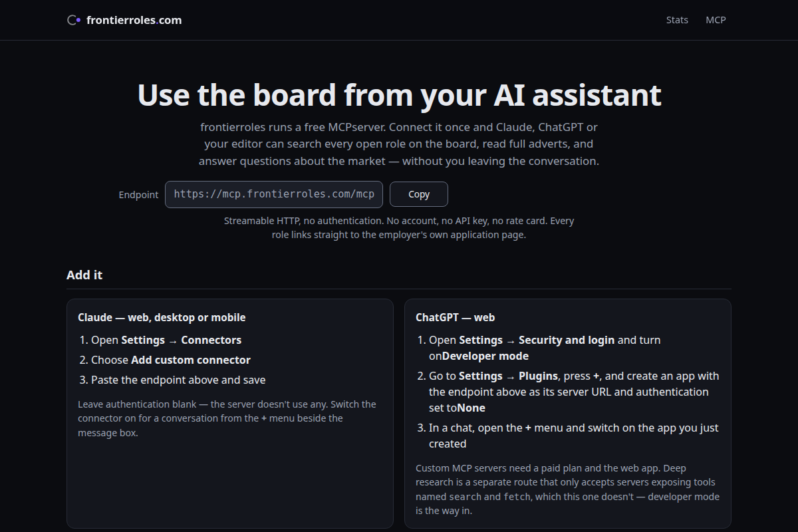The height and width of the screenshot is (532, 798).
Task: Open the MCP nav item
Action: 716,20
